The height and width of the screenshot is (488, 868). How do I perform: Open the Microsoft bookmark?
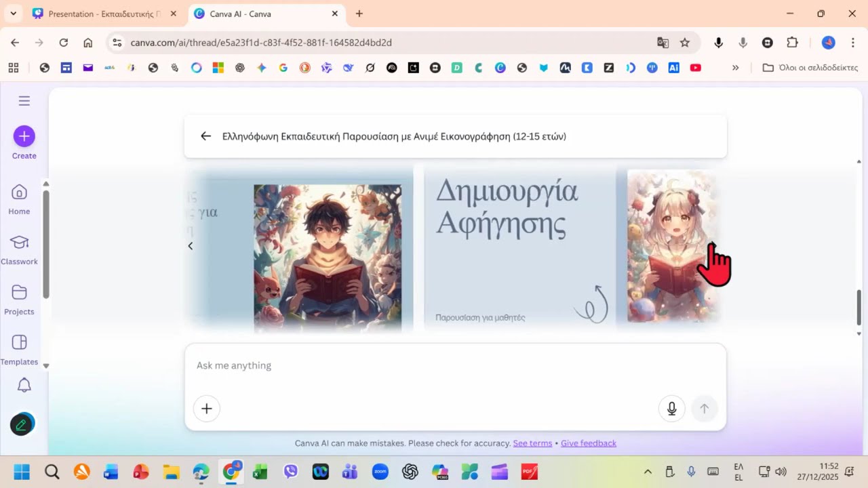[218, 68]
